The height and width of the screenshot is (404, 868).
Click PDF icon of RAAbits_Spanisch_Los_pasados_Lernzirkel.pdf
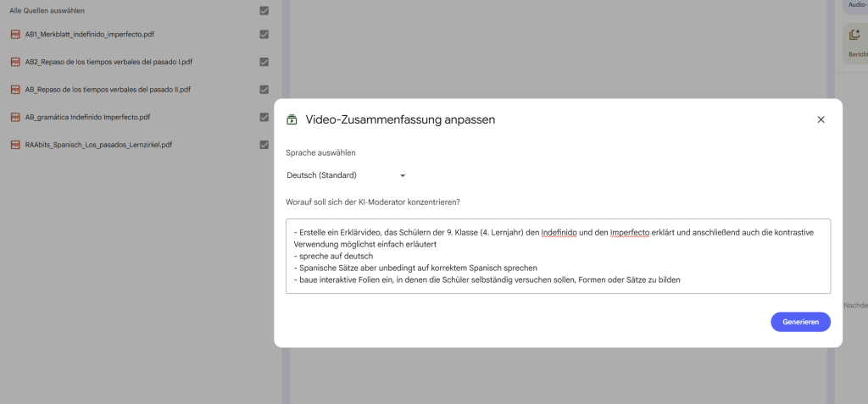coord(15,145)
